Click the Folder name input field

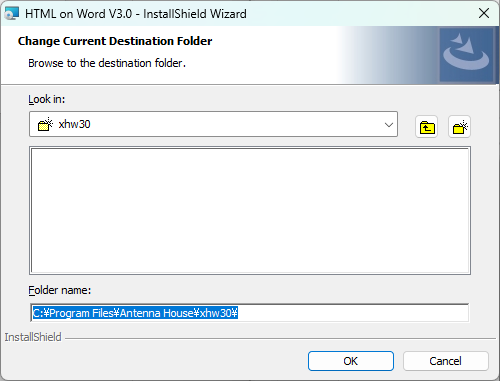pyautogui.click(x=250, y=313)
